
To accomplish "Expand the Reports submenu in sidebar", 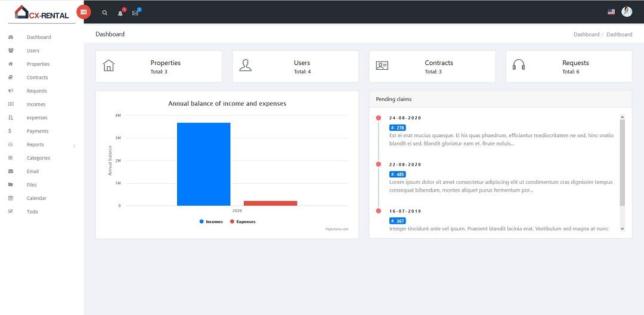I will [42, 144].
